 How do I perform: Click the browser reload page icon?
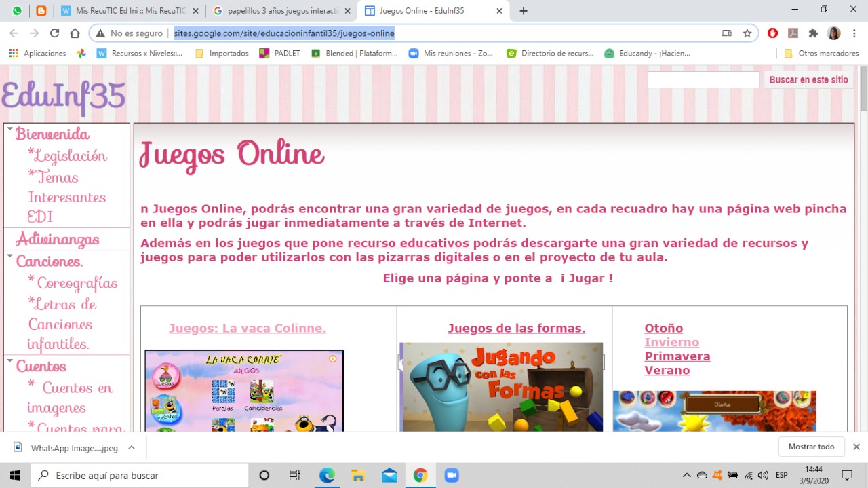point(54,33)
